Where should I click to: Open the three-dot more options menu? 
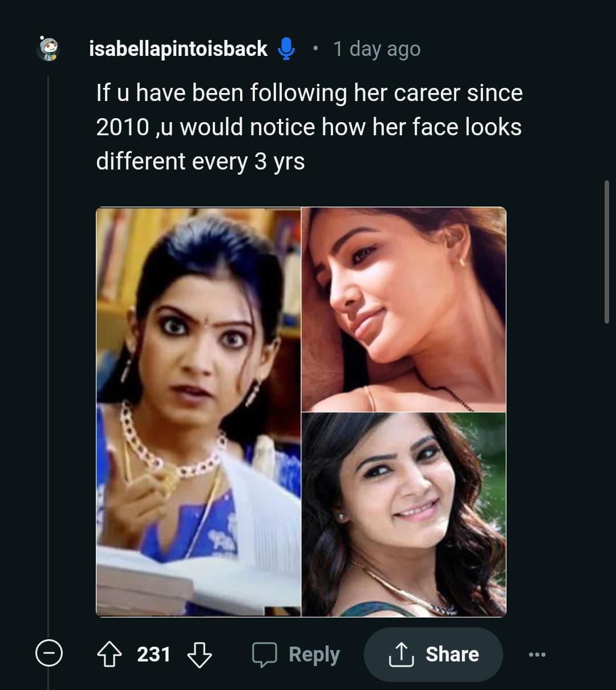click(x=537, y=654)
